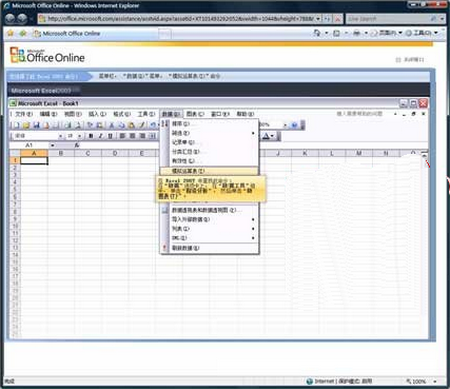This screenshot has height=389, width=450.
Task: Toggle Bold formatting button
Action: (91, 136)
